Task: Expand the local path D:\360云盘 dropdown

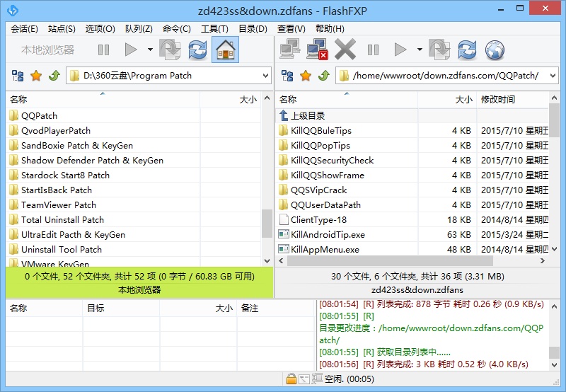Action: tap(266, 76)
